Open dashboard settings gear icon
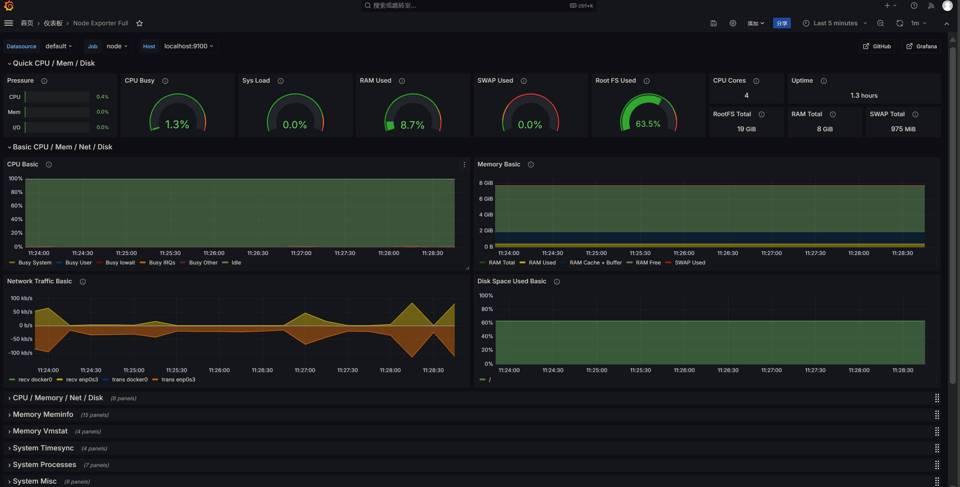 (x=732, y=23)
